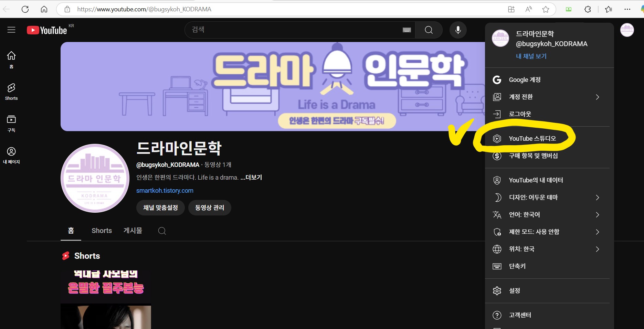
Task: Click the account avatar at top right
Action: click(x=627, y=30)
